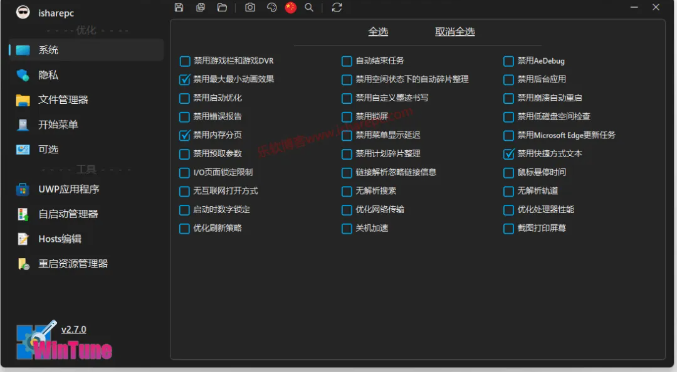The width and height of the screenshot is (678, 372).
Task: Open the folder icon in toolbar
Action: [x=222, y=7]
